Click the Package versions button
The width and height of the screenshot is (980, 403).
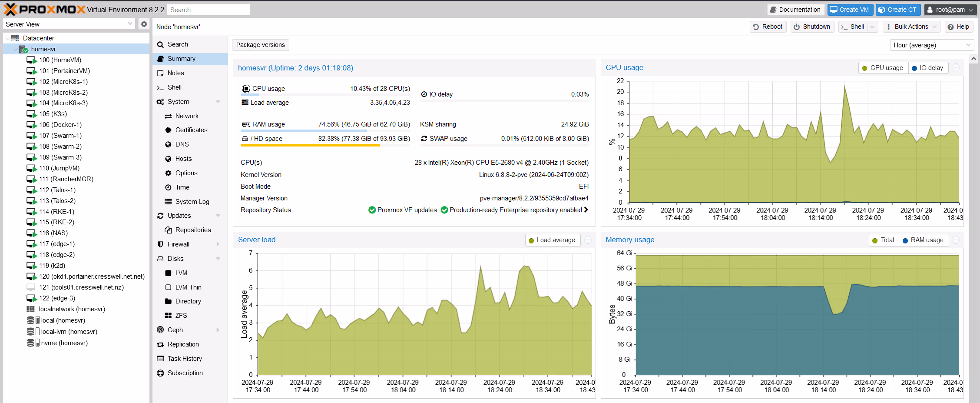pyautogui.click(x=260, y=45)
